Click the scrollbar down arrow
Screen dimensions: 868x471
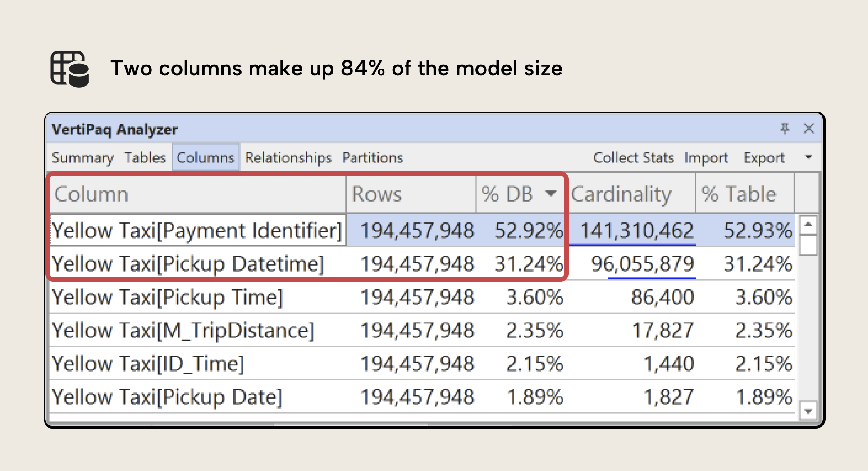coord(808,411)
